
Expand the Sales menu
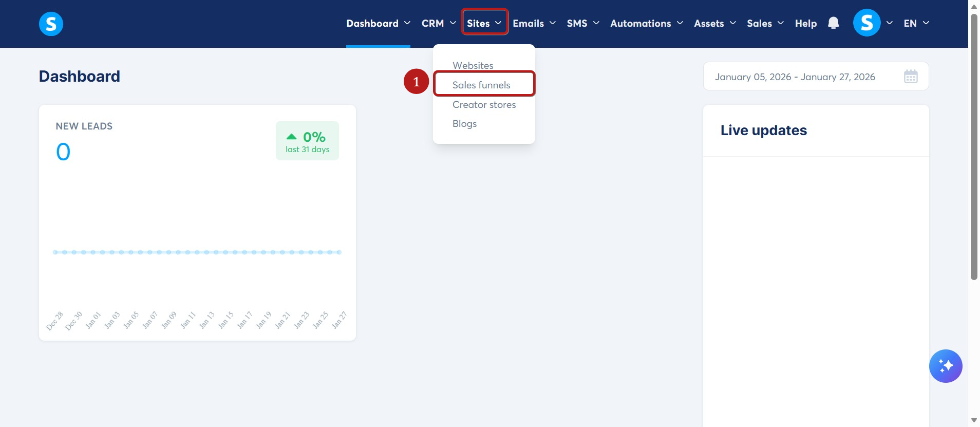[x=765, y=23]
